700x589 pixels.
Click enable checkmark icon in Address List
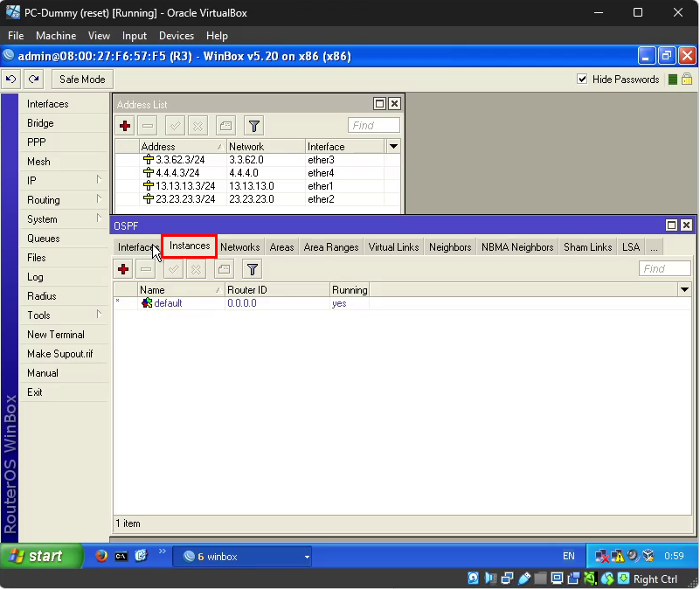click(x=175, y=126)
